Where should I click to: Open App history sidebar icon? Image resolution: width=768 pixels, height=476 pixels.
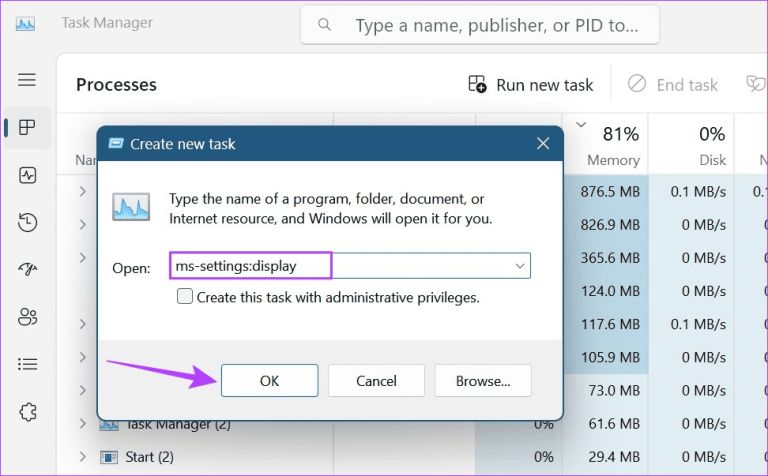(x=27, y=223)
